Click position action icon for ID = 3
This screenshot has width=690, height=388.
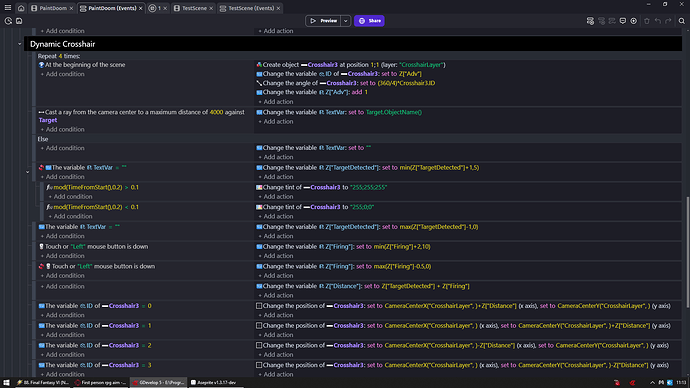[x=259, y=365]
